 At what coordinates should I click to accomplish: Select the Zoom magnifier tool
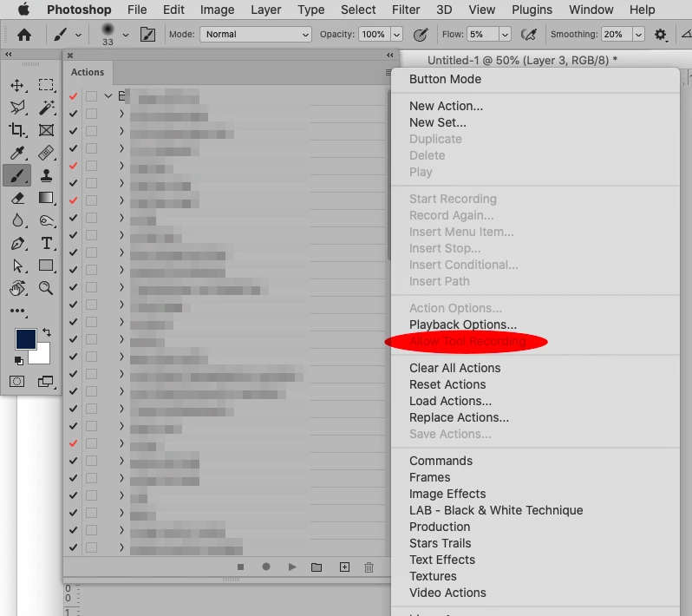point(46,288)
